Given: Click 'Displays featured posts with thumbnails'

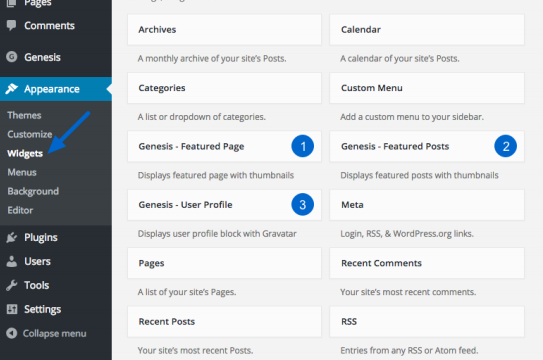Looking at the screenshot, I should pyautogui.click(x=419, y=175).
